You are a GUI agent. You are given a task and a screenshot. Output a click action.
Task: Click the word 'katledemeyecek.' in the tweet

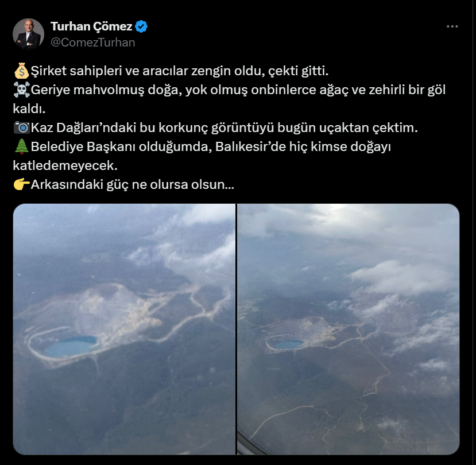(65, 165)
